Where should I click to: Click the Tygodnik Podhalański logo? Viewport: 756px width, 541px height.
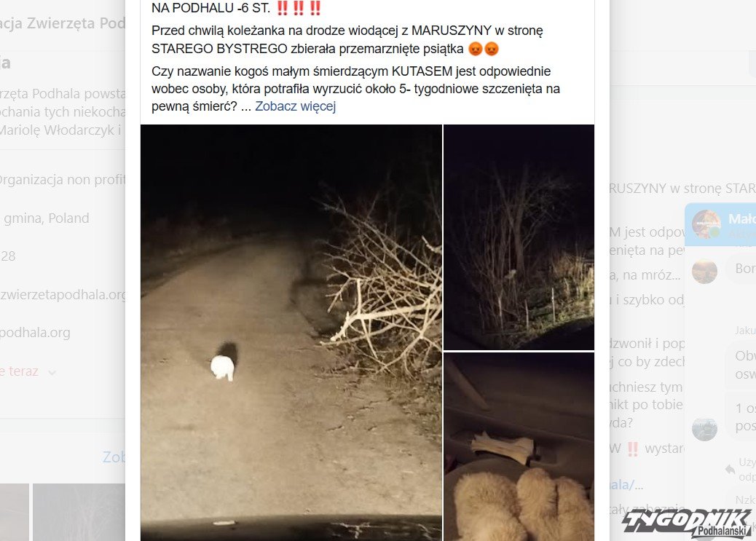point(688,524)
